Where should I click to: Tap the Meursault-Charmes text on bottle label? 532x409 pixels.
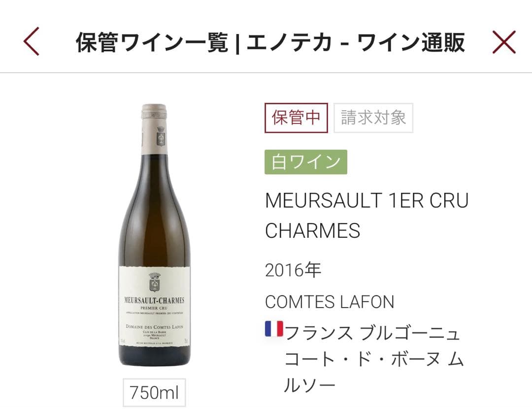pyautogui.click(x=154, y=300)
